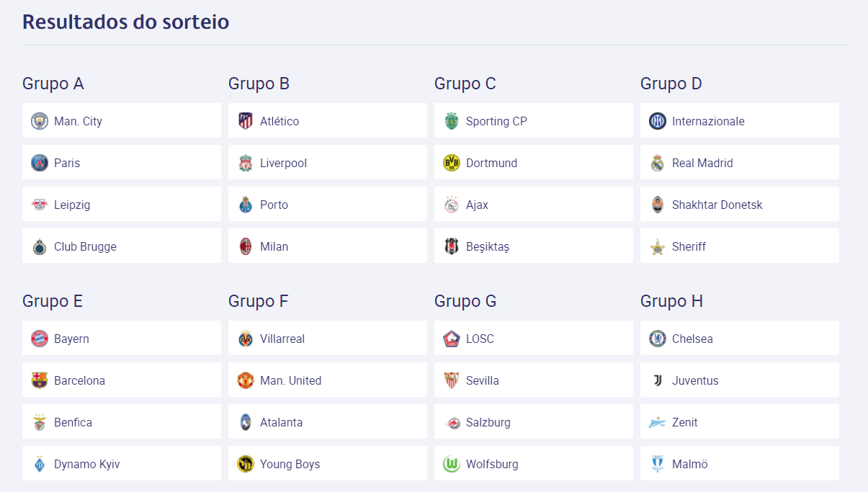The height and width of the screenshot is (492, 868).
Task: Click the Juventus logo icon
Action: pos(658,380)
